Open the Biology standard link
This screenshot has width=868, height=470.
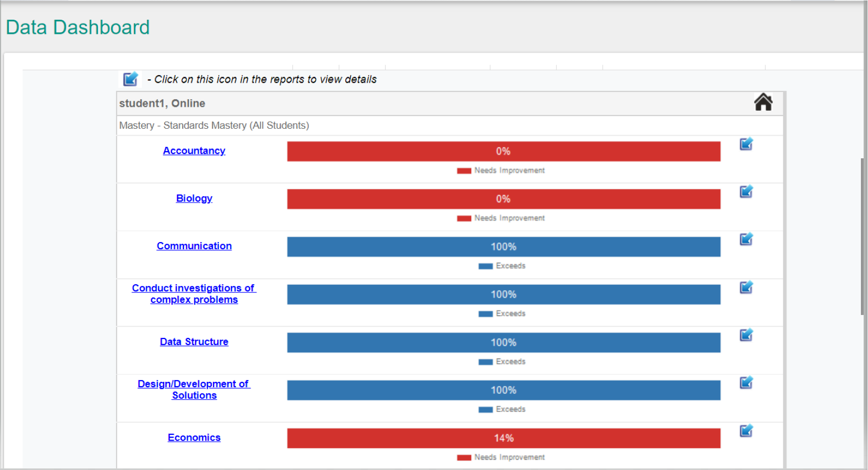[x=194, y=198]
